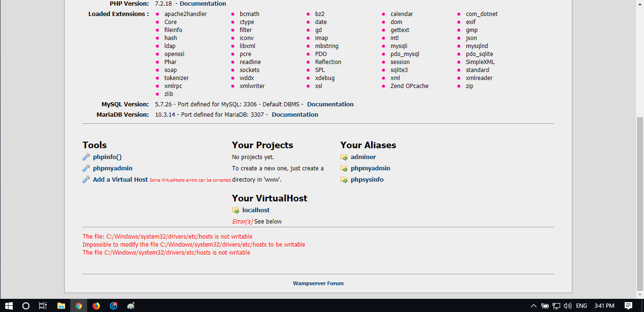The image size is (644, 312).
Task: Check the battery status tray icon
Action: pyautogui.click(x=545, y=306)
